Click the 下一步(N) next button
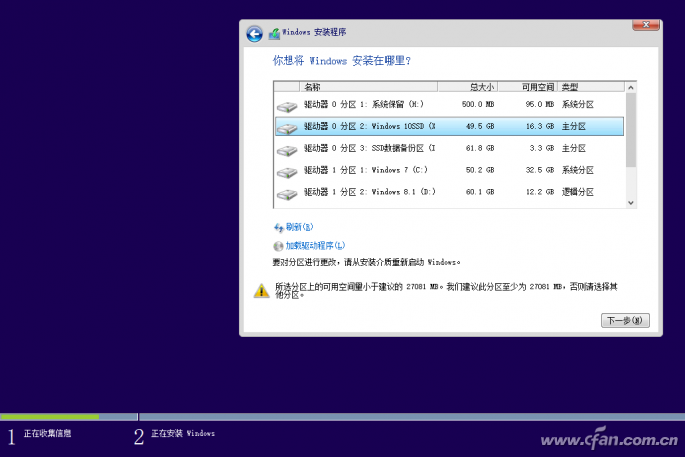This screenshot has width=685, height=457. point(625,320)
